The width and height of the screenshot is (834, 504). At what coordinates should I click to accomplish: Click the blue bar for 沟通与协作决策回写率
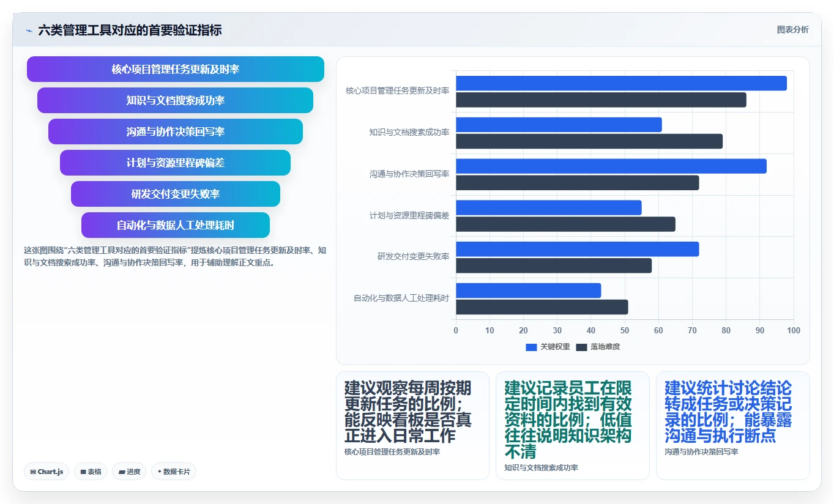pos(611,166)
